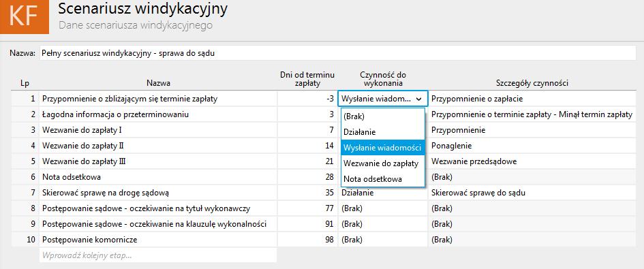
Task: Select the Wezwanie do zapłaty III row name
Action: tap(158, 161)
